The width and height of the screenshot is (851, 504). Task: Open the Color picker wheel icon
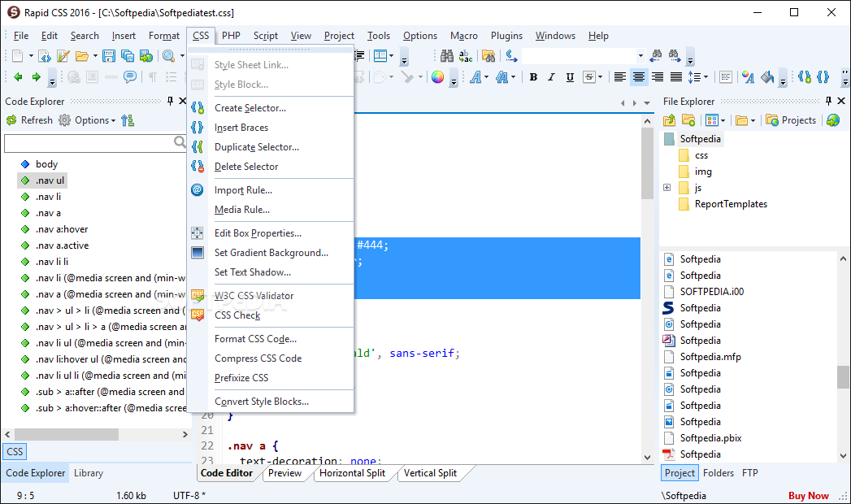(437, 77)
